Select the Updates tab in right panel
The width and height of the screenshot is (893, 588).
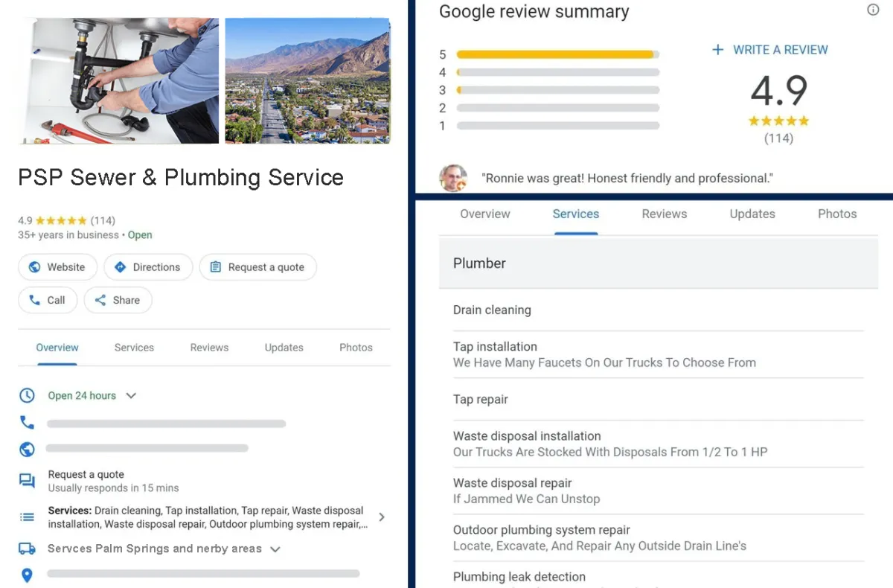[752, 214]
